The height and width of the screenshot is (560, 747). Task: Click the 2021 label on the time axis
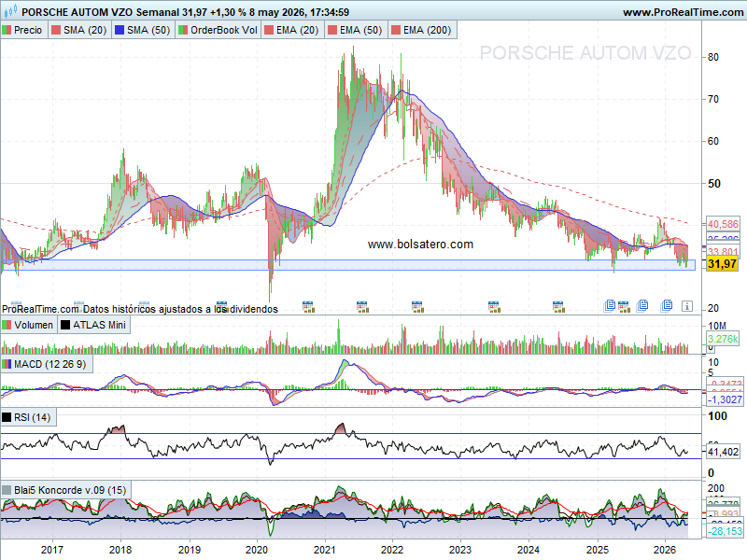pyautogui.click(x=325, y=550)
